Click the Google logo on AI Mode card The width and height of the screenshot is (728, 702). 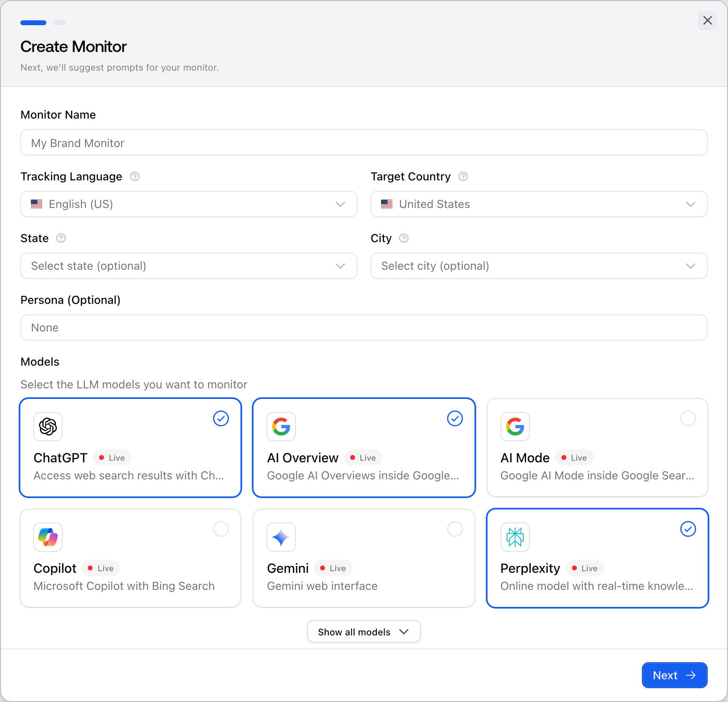(x=515, y=427)
